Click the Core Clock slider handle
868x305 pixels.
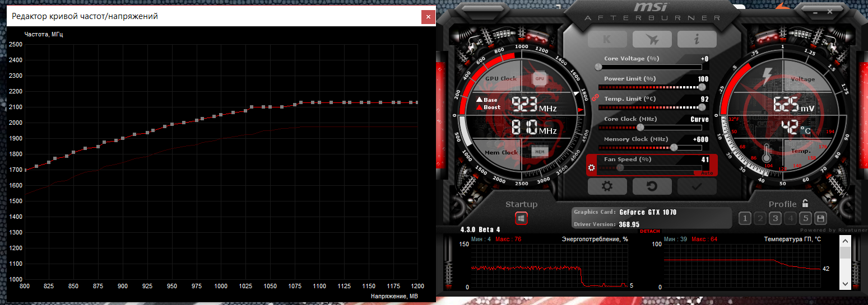tap(640, 127)
